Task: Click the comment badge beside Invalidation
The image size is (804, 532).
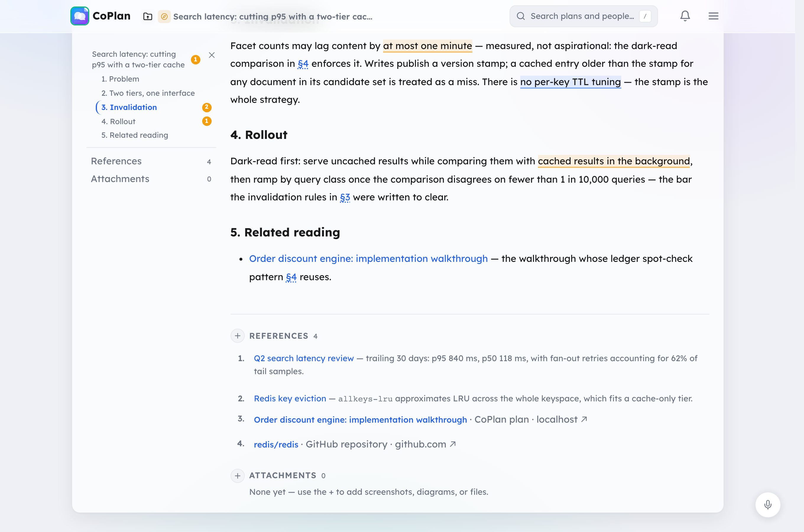Action: click(207, 107)
